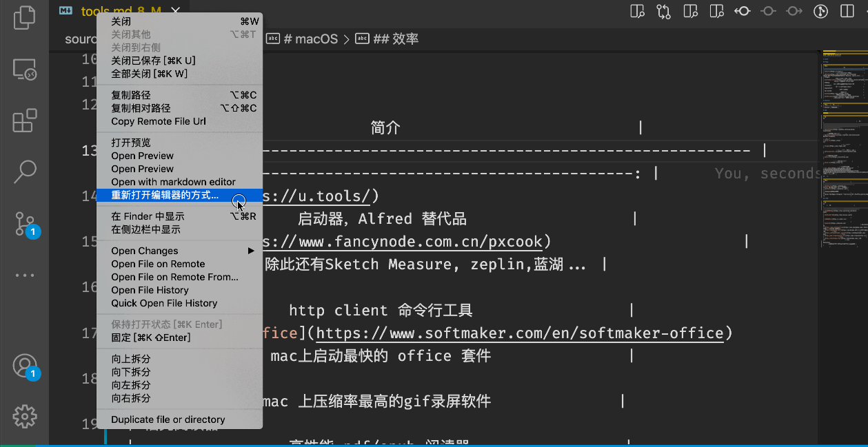The image size is (868, 447).
Task: Click Open File on Remote
Action: pos(179,264)
